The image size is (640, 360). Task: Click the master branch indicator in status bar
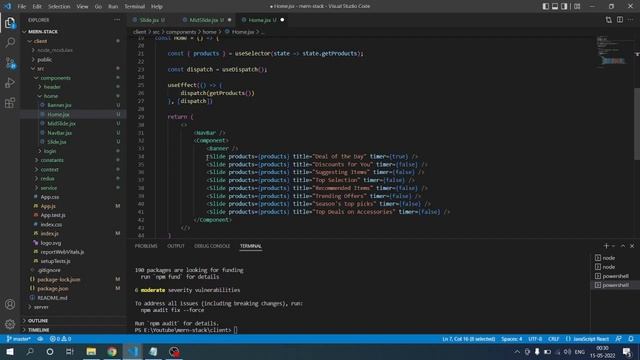pyautogui.click(x=19, y=339)
